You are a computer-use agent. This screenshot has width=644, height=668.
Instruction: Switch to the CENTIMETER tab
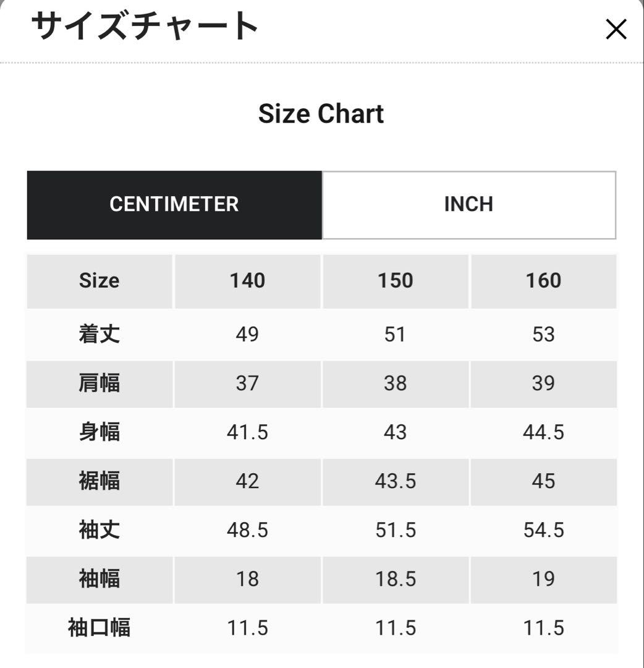(x=174, y=205)
